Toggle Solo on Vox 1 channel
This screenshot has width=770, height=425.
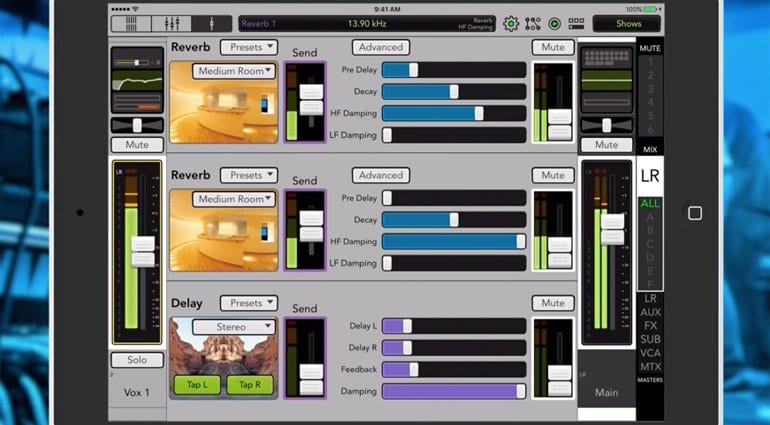tap(137, 360)
